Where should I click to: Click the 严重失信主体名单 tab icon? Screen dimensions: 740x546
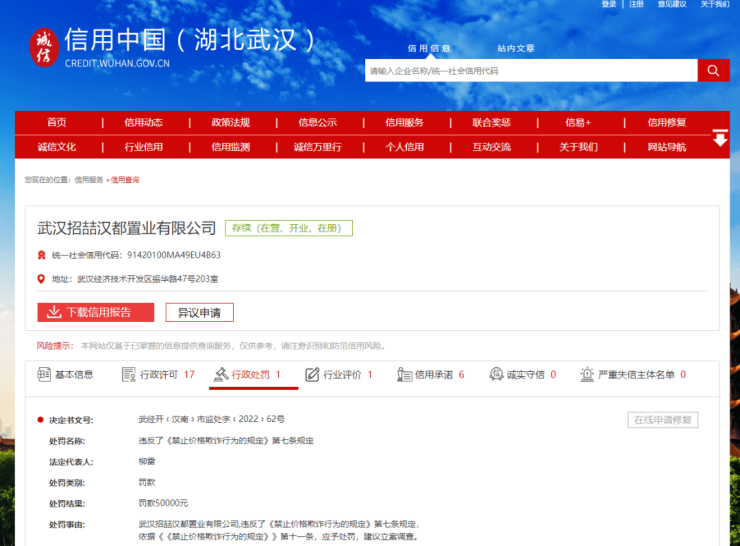(587, 375)
